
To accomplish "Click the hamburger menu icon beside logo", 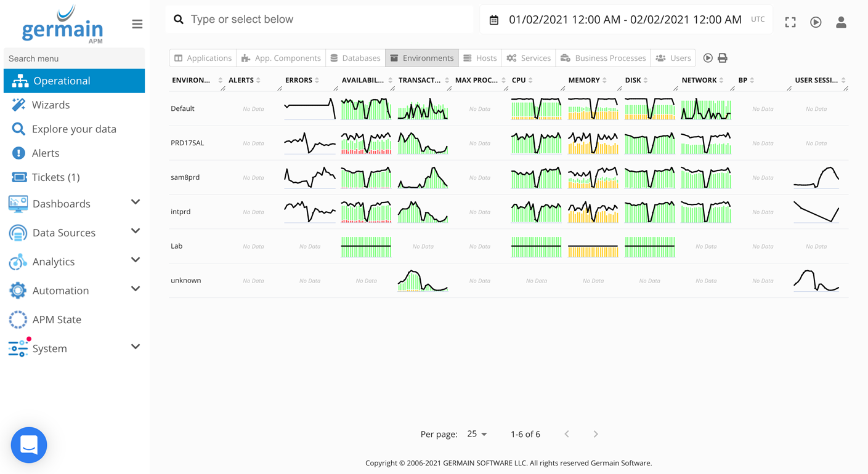I will tap(137, 24).
